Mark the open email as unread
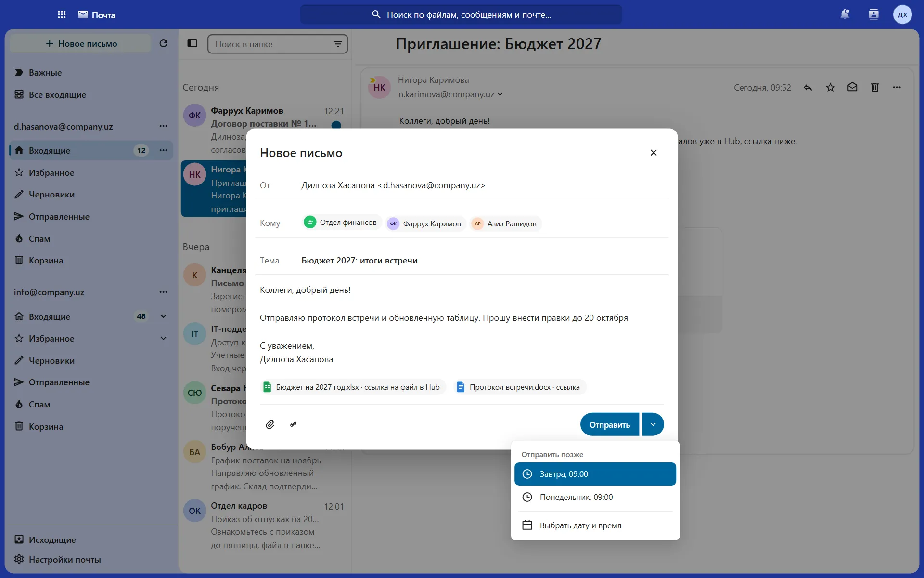This screenshot has height=578, width=924. [x=852, y=87]
